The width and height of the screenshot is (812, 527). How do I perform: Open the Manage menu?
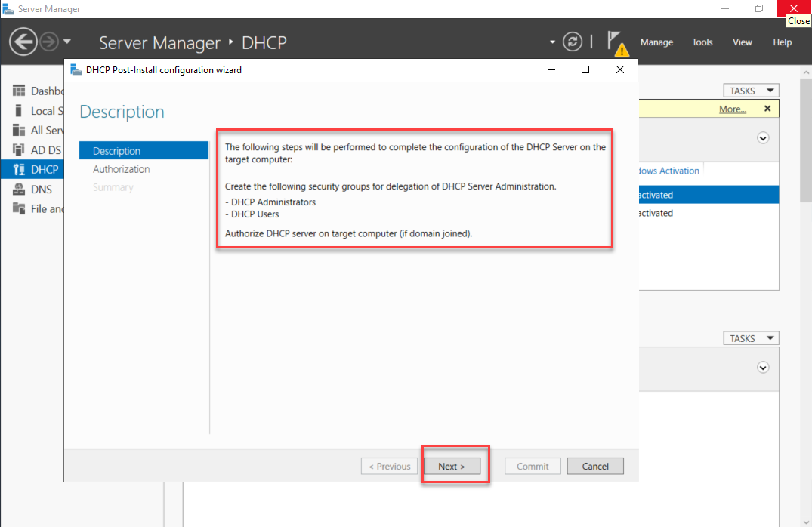pyautogui.click(x=656, y=42)
